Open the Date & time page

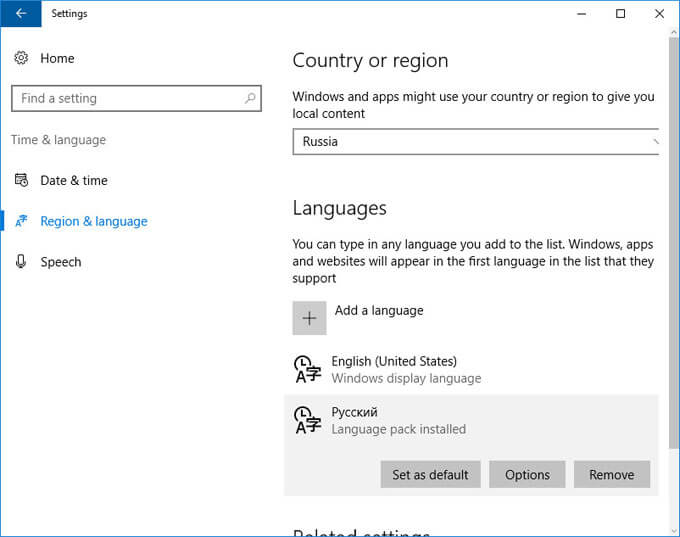(74, 180)
